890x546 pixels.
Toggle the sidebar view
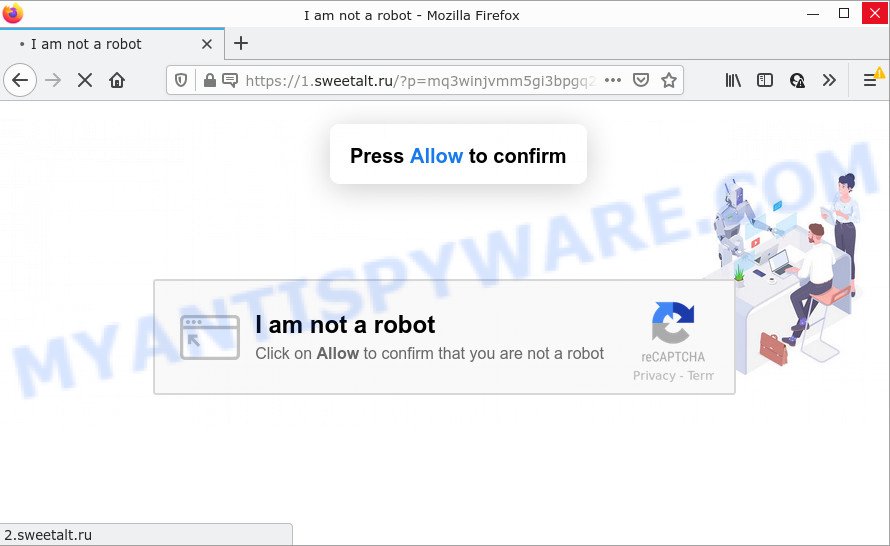(x=765, y=80)
